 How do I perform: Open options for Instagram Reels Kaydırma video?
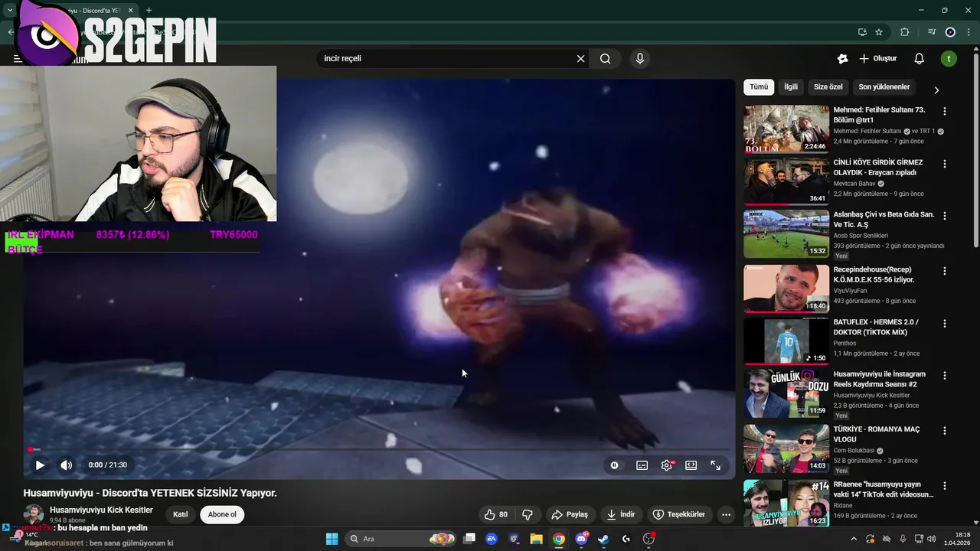pos(944,376)
